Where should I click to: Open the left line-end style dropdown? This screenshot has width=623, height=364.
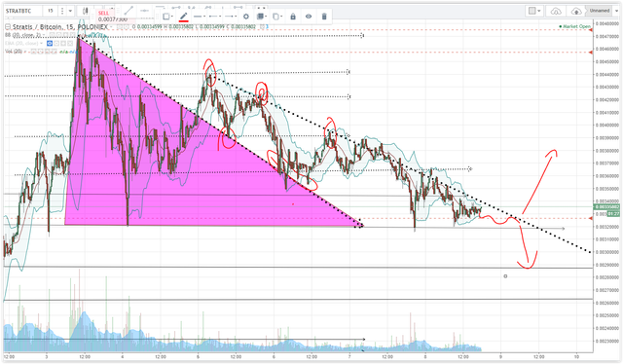pyautogui.click(x=215, y=17)
